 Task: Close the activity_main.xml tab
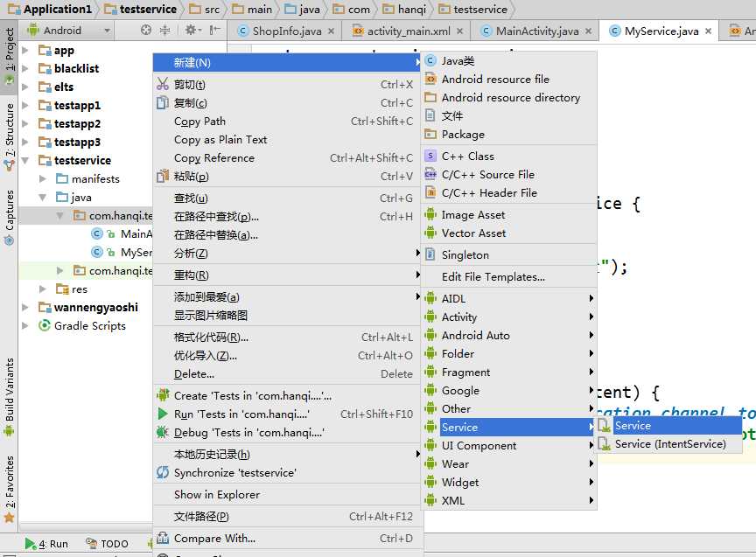(x=459, y=31)
